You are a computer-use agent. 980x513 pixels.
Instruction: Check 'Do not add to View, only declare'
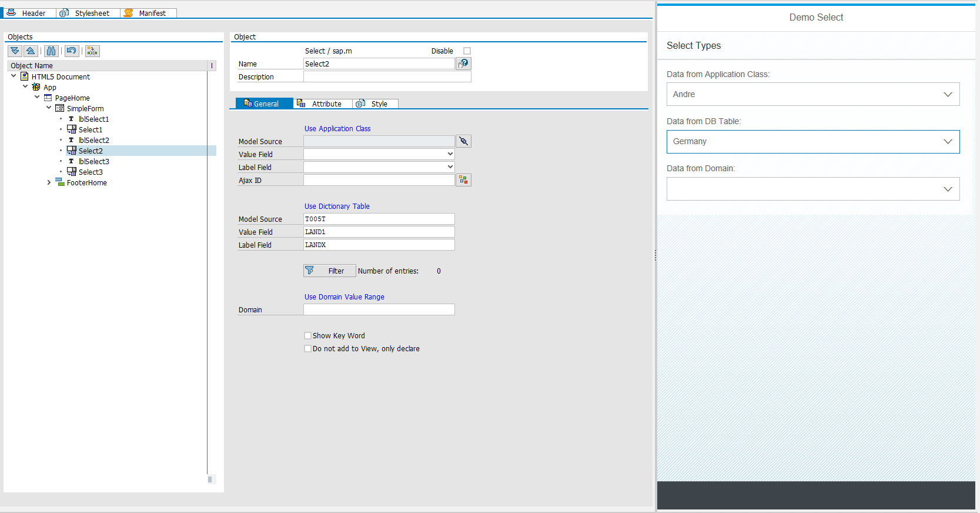point(307,349)
